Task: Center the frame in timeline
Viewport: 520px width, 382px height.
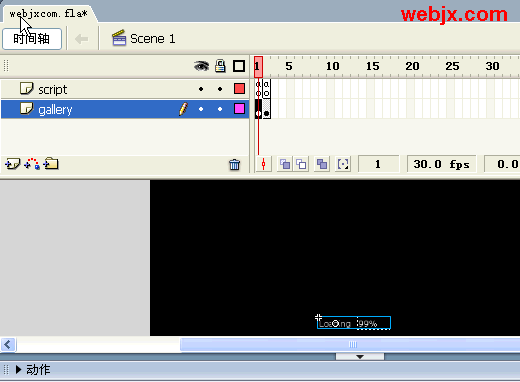Action: pos(263,164)
